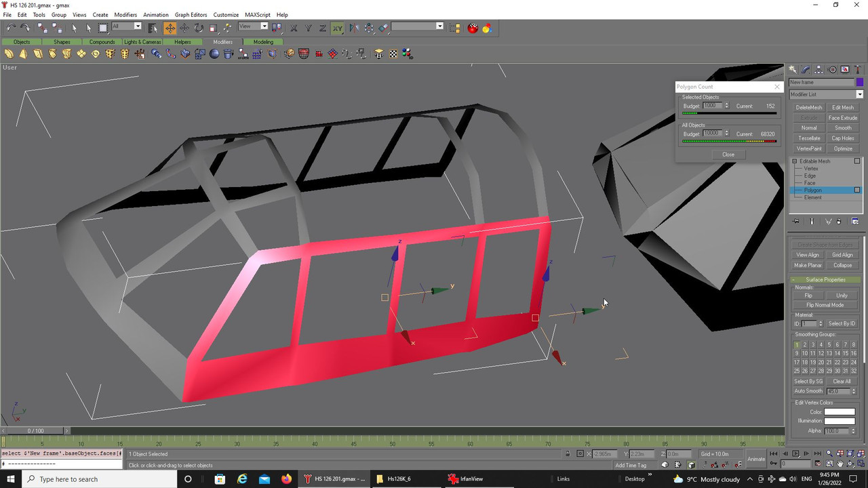Collapse the Editable Mesh tree
The height and width of the screenshot is (488, 868).
[x=794, y=161]
